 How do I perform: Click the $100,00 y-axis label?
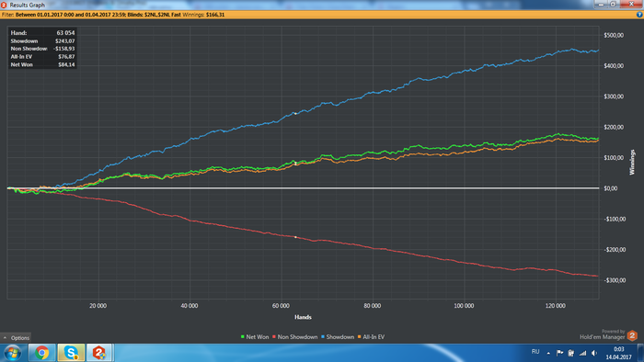(x=614, y=158)
